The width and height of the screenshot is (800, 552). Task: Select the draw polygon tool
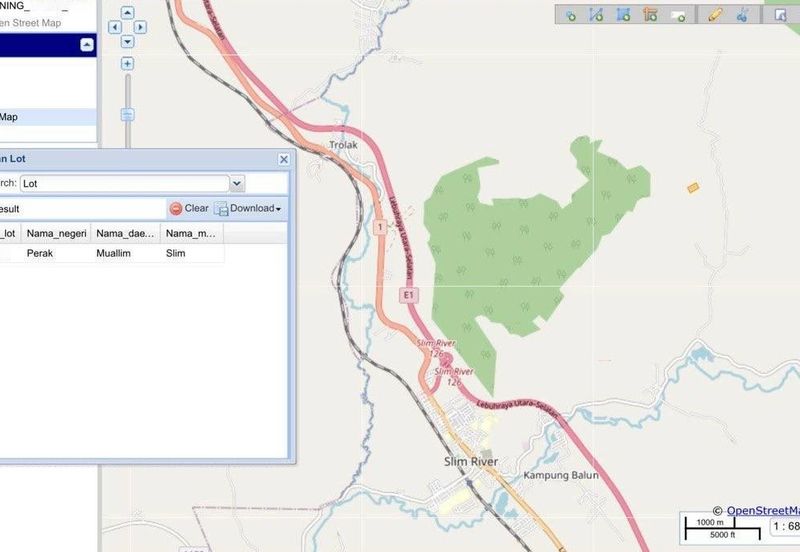click(x=623, y=15)
